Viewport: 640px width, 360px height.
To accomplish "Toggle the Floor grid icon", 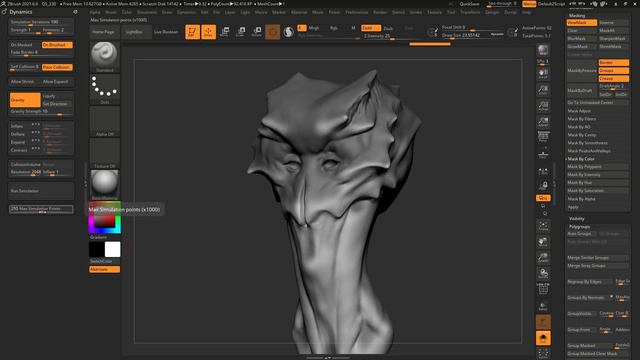I will coord(543,154).
